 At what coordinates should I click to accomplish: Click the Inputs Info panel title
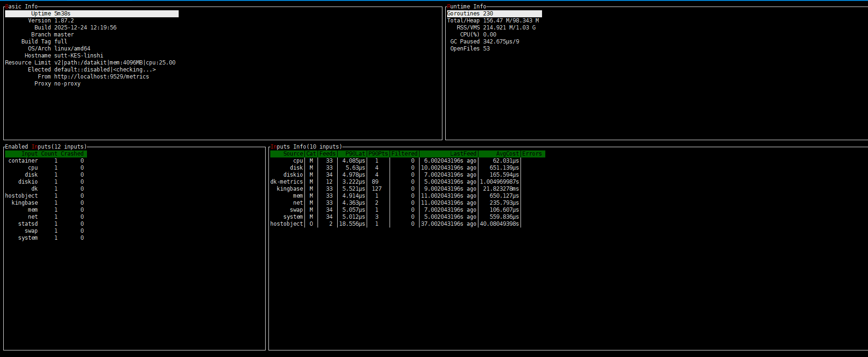(306, 147)
